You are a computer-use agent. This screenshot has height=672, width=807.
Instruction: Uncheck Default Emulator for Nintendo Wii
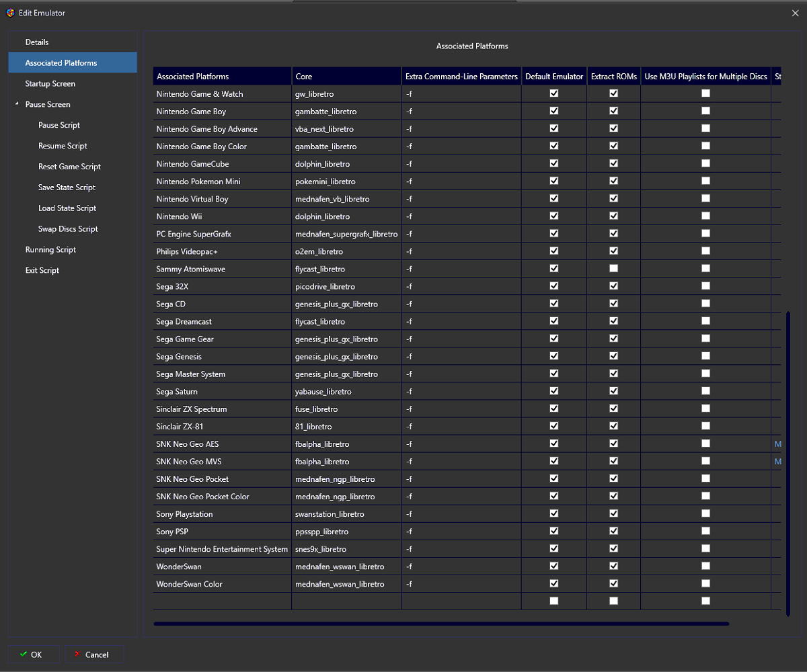[x=554, y=216]
